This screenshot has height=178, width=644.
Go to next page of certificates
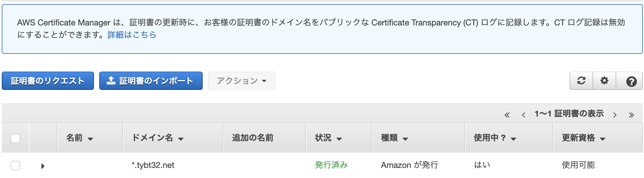click(x=615, y=115)
